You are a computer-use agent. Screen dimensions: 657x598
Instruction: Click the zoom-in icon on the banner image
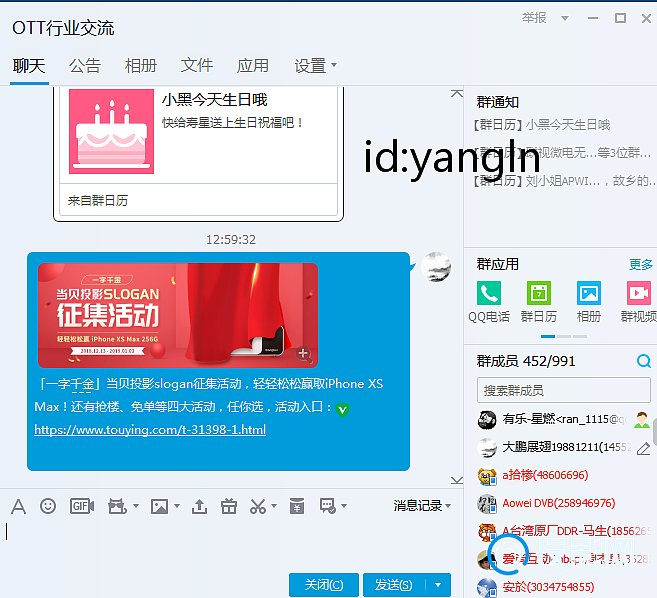point(303,354)
